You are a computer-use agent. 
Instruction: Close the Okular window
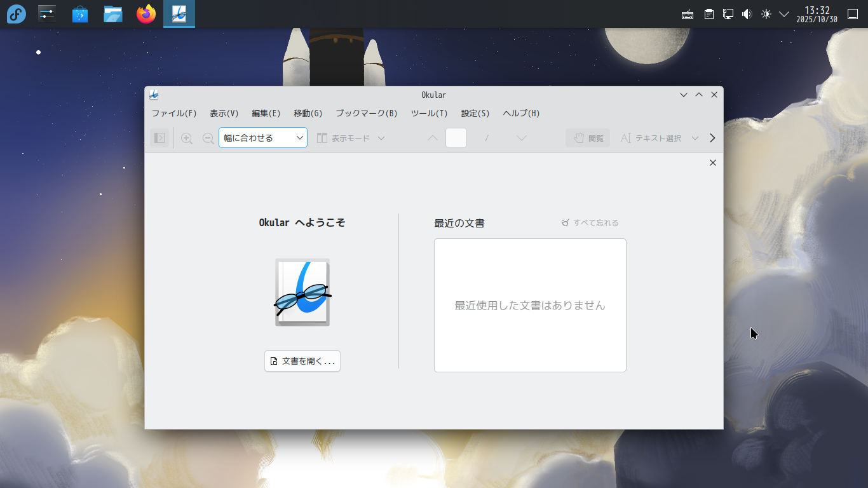[714, 95]
